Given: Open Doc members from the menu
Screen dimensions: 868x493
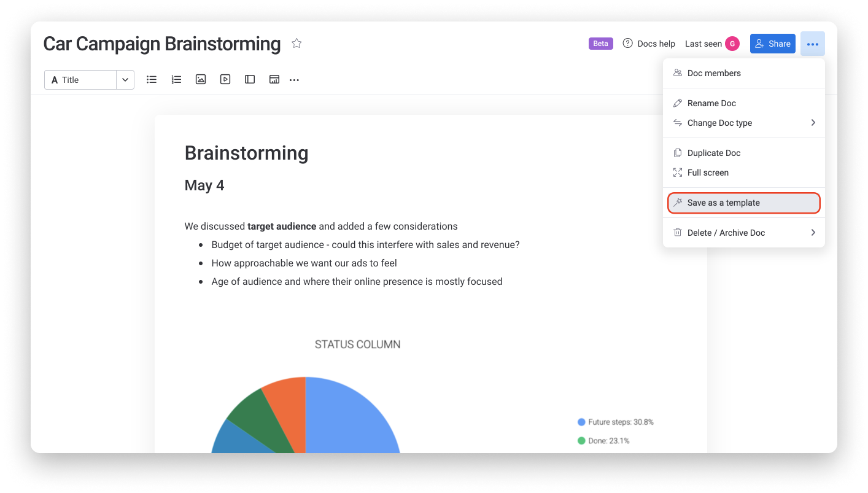Looking at the screenshot, I should [x=744, y=73].
